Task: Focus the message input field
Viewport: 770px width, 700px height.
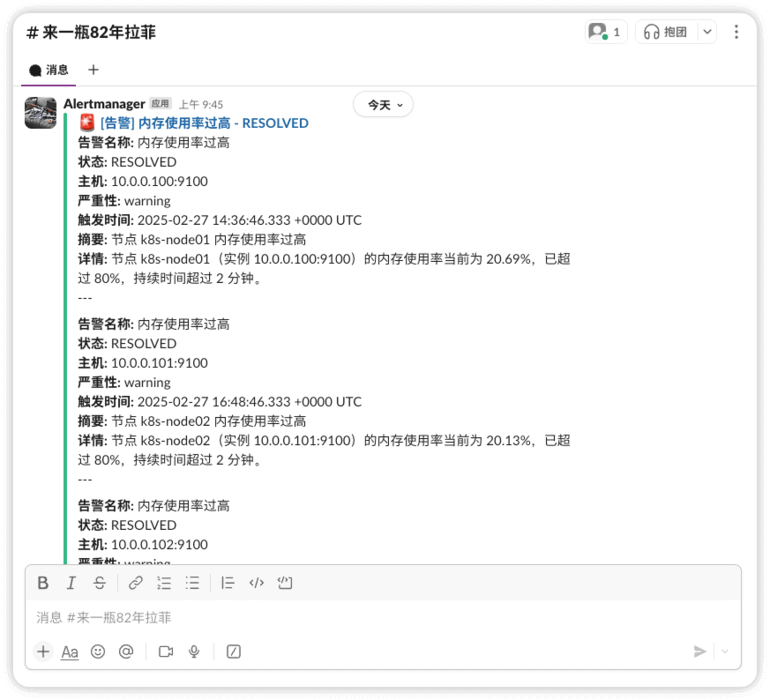Action: click(383, 617)
